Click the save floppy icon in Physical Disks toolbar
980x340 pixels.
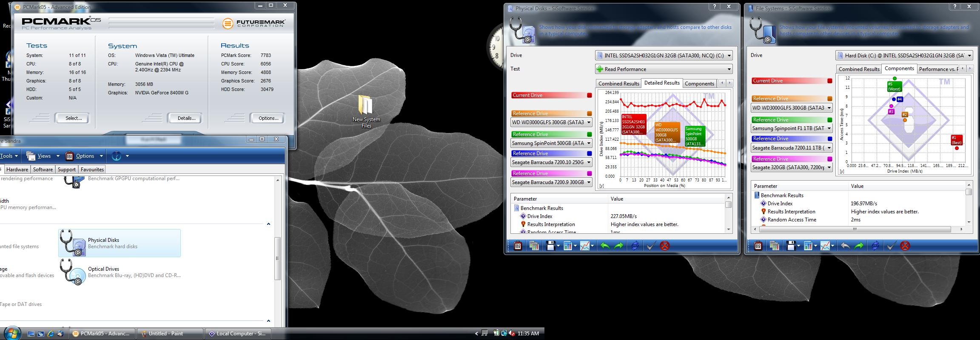coord(550,246)
